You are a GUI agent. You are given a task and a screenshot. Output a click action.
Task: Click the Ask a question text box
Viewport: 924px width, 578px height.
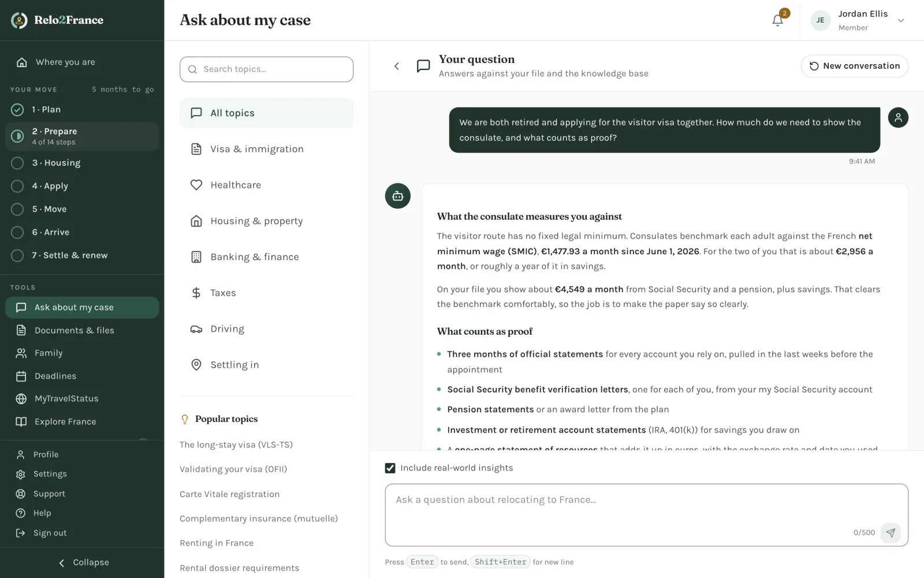pos(646,514)
